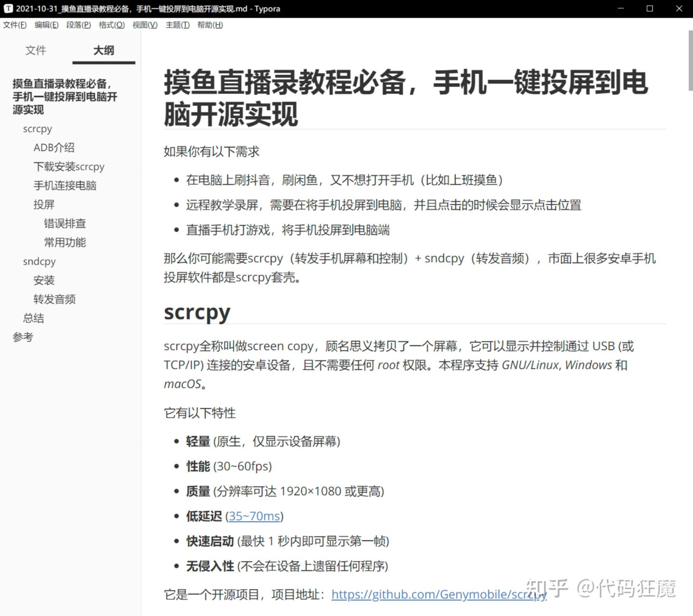
Task: Open the 编辑(E) menu
Action: tap(47, 25)
